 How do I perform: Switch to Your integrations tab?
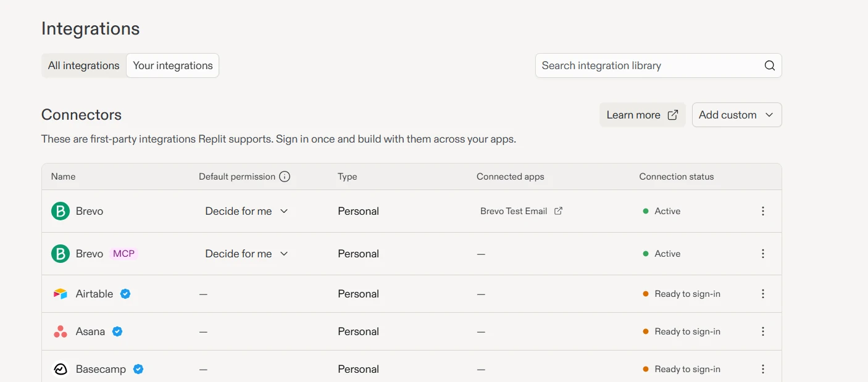[173, 65]
